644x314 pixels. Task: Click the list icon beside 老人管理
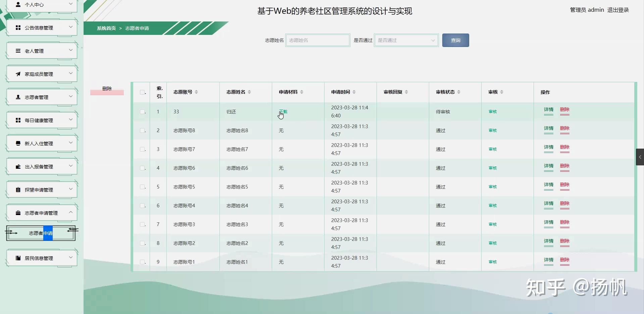tap(18, 51)
